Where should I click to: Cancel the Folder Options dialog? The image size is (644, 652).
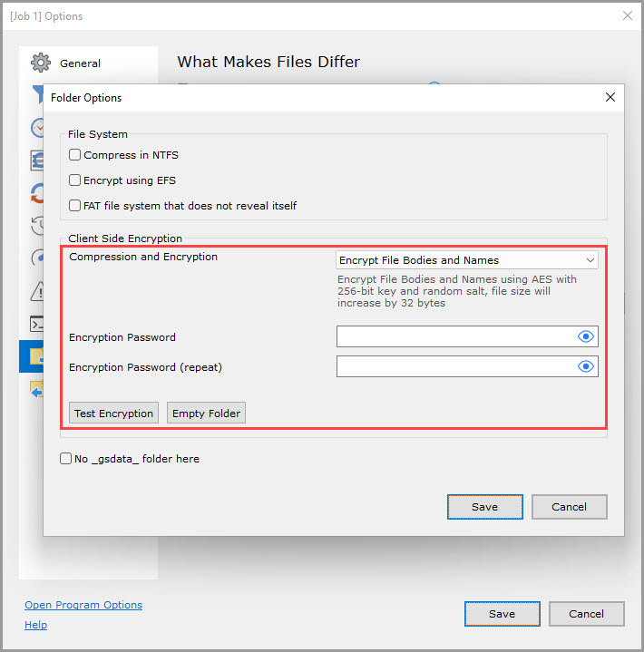pyautogui.click(x=569, y=507)
